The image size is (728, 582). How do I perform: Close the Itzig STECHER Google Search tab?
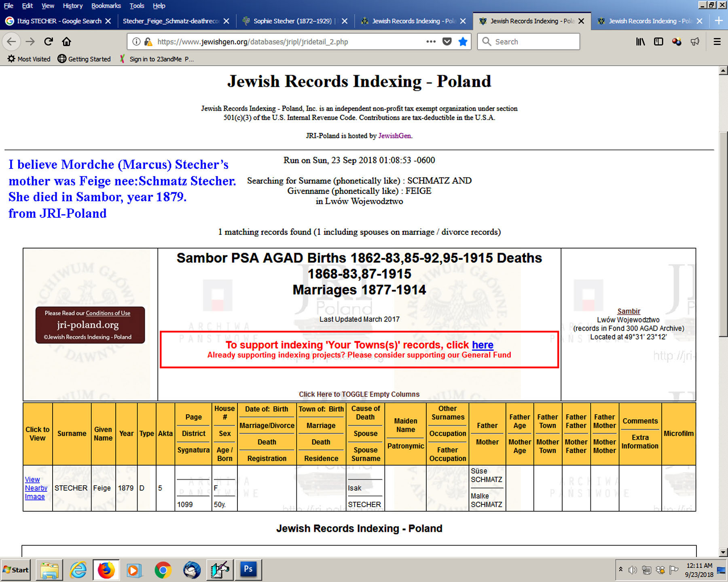click(x=108, y=21)
